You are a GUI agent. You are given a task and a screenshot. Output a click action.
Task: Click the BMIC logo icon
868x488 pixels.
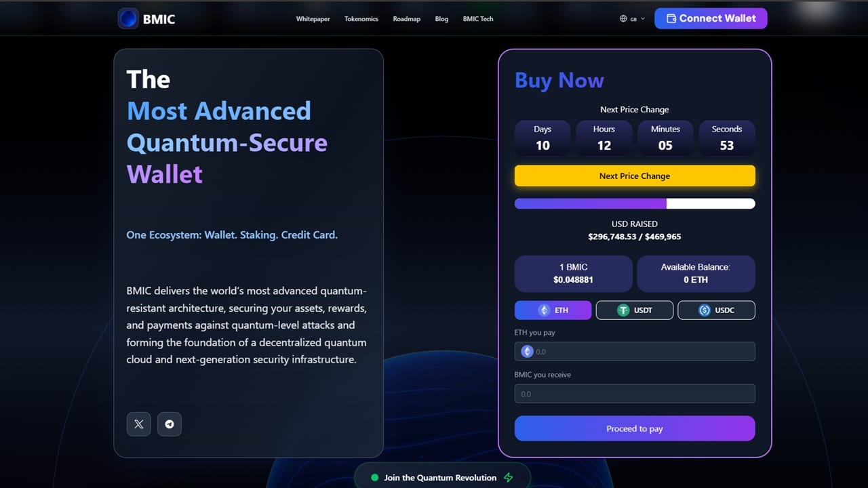coord(129,18)
